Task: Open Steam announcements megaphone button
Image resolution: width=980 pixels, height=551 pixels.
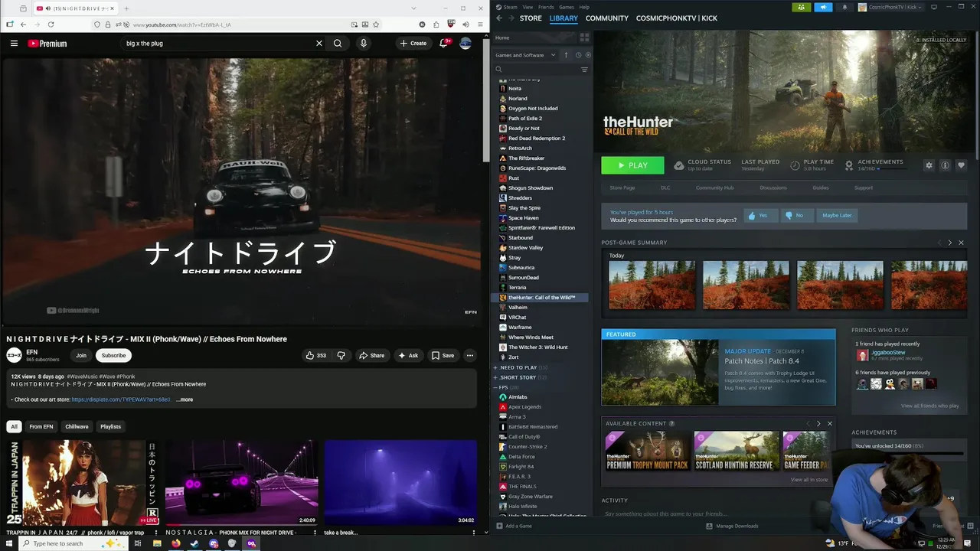Action: pyautogui.click(x=823, y=7)
